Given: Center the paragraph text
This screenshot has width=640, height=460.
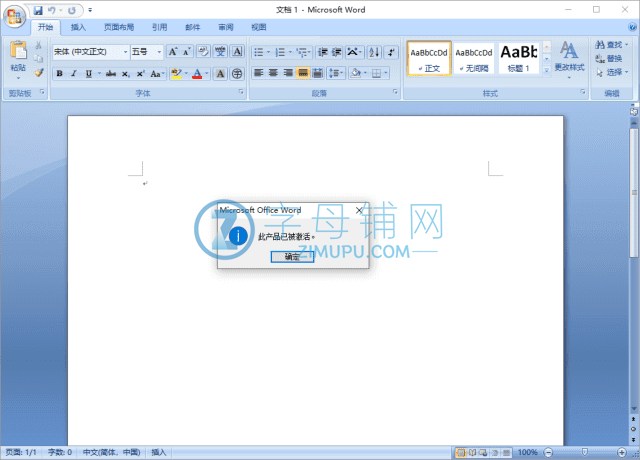Looking at the screenshot, I should pyautogui.click(x=273, y=73).
